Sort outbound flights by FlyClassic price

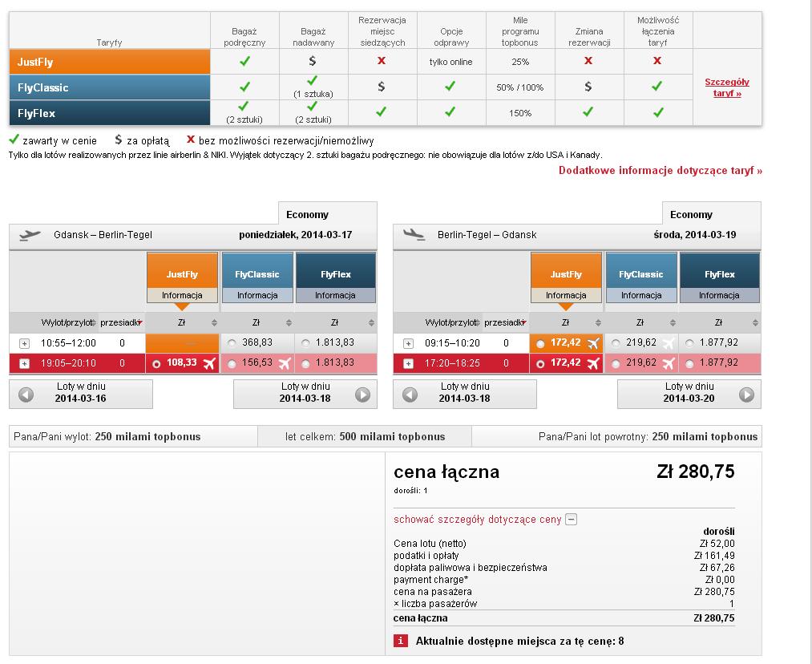pos(289,322)
